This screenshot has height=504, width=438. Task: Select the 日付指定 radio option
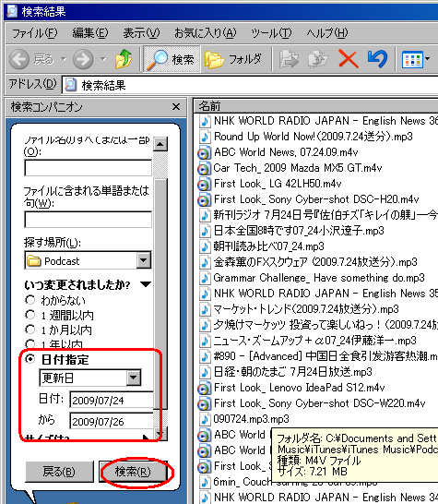(30, 359)
